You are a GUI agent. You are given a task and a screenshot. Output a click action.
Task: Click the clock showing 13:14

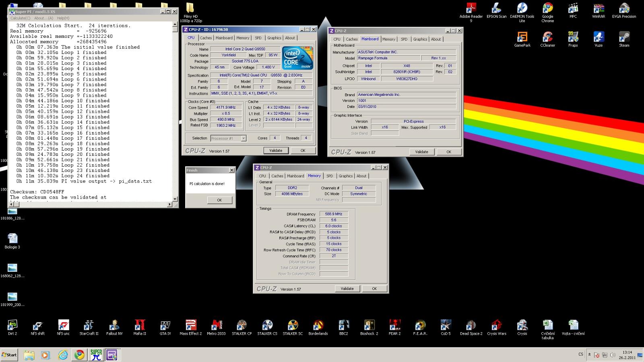pos(627,352)
